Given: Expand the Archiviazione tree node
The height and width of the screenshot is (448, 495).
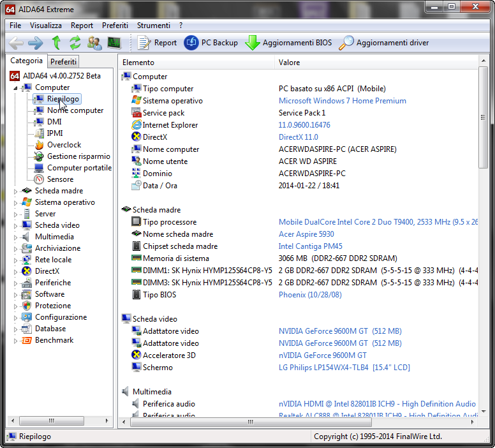Looking at the screenshot, I should click(x=15, y=249).
